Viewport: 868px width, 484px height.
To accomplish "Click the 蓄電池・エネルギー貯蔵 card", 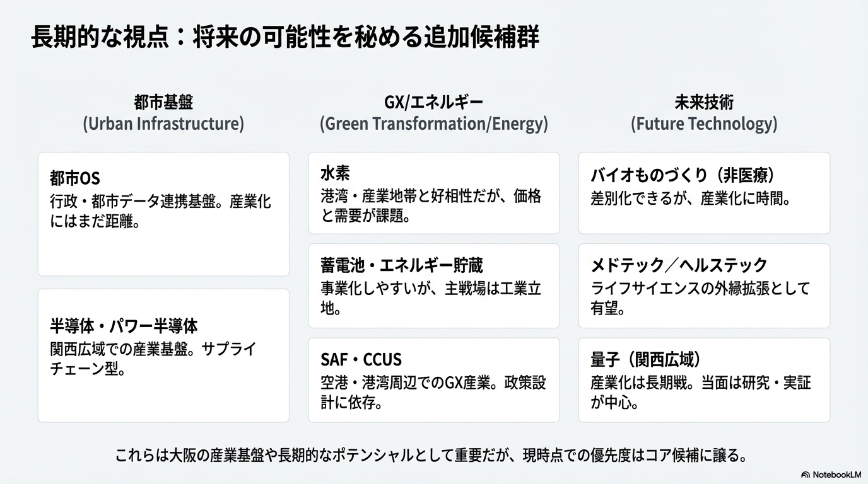I will [433, 285].
